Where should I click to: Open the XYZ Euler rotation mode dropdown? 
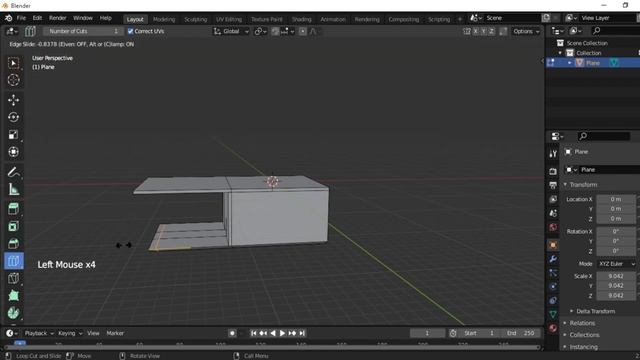coord(617,264)
